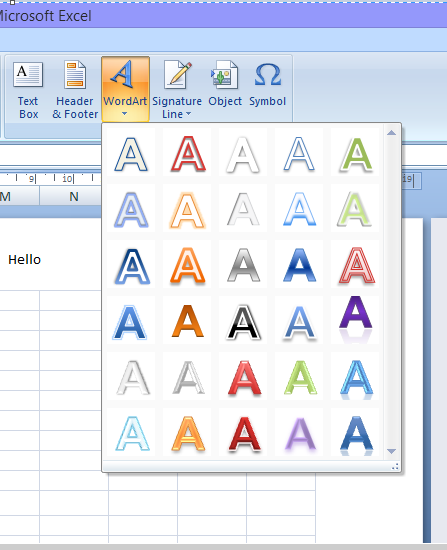The width and height of the screenshot is (447, 550).
Task: Choose the red bevel WordArt in fifth row
Action: coord(243,377)
